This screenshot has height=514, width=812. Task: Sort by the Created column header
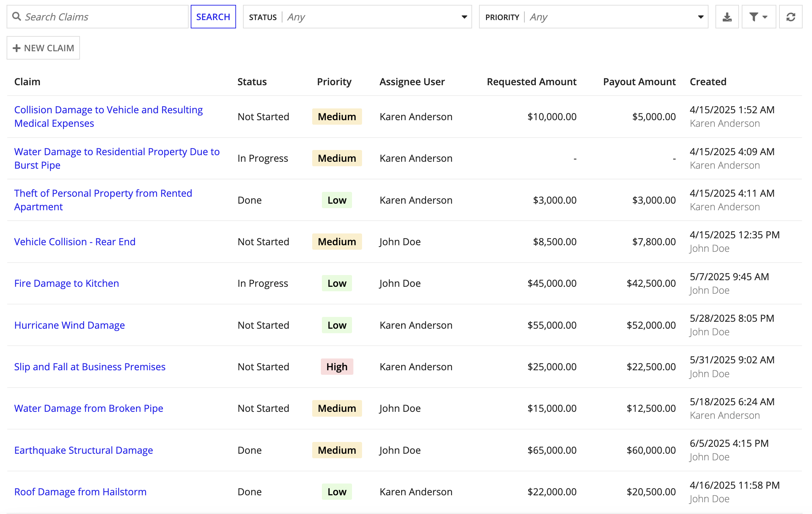[708, 82]
